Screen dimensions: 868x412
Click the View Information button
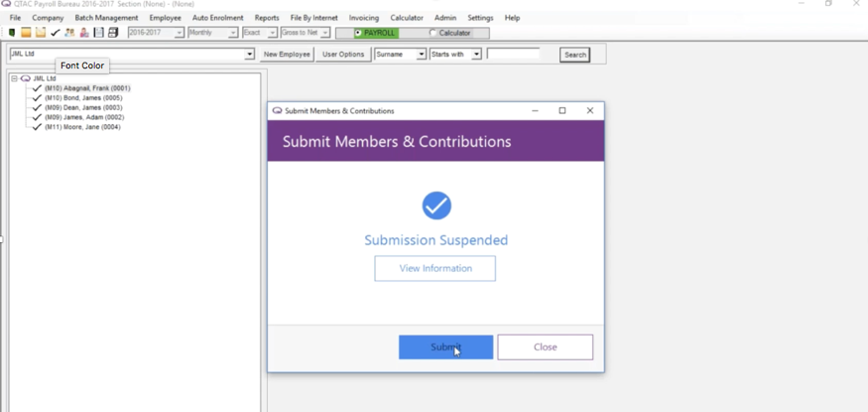point(435,268)
